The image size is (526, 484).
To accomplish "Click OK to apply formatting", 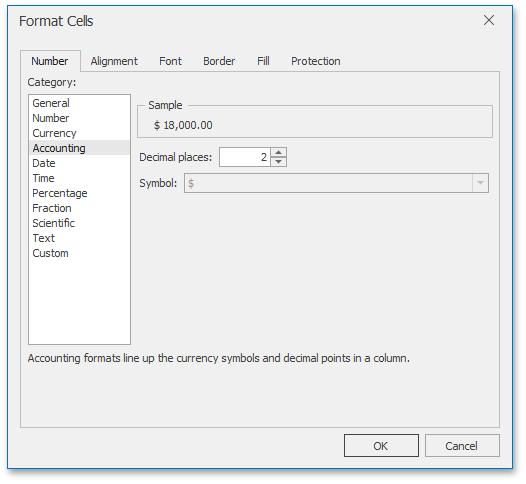I will pos(381,446).
